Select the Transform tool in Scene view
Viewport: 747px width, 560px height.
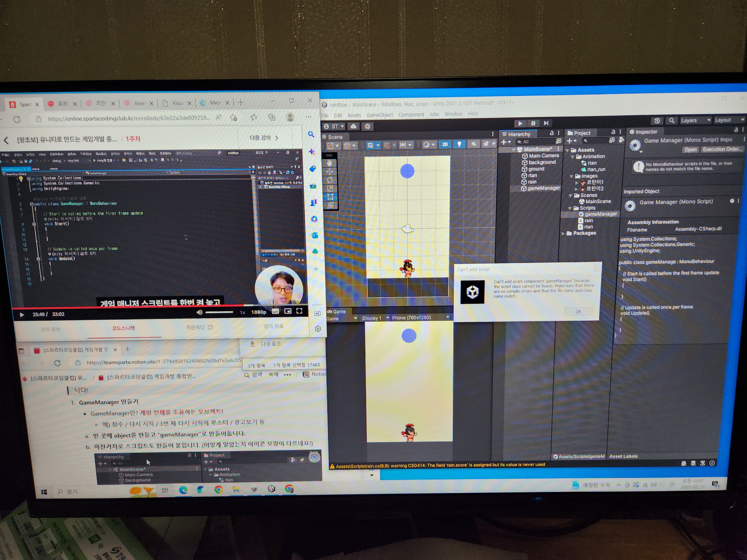pos(331,205)
